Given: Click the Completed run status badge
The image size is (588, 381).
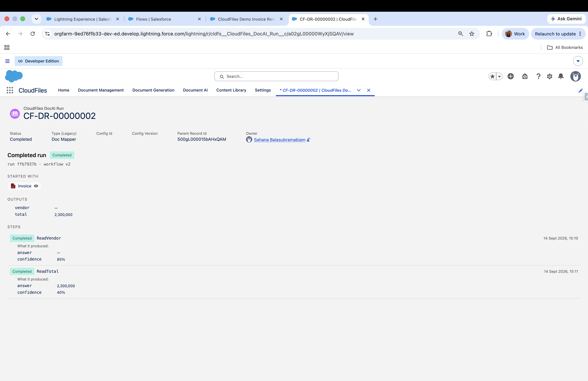Looking at the screenshot, I should (62, 155).
